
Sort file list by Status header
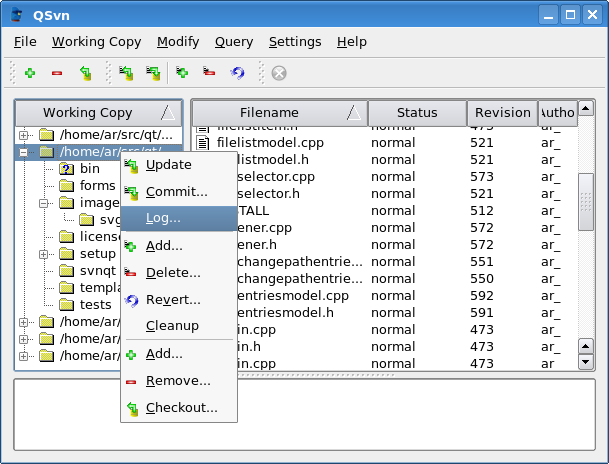[x=417, y=113]
